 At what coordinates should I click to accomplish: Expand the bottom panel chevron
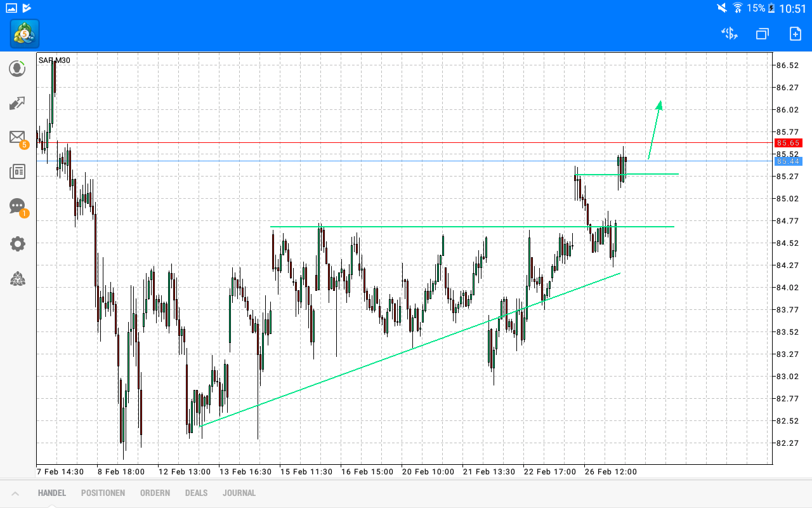(x=15, y=493)
